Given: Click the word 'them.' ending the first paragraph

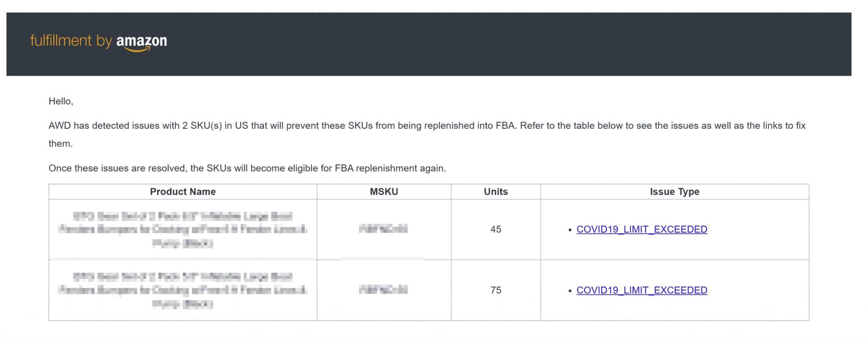Looking at the screenshot, I should tap(61, 144).
